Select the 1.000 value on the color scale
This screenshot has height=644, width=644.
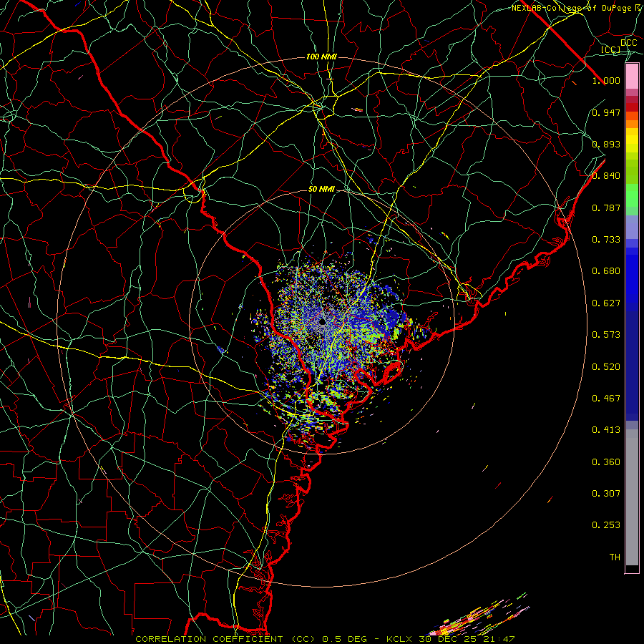click(x=606, y=80)
